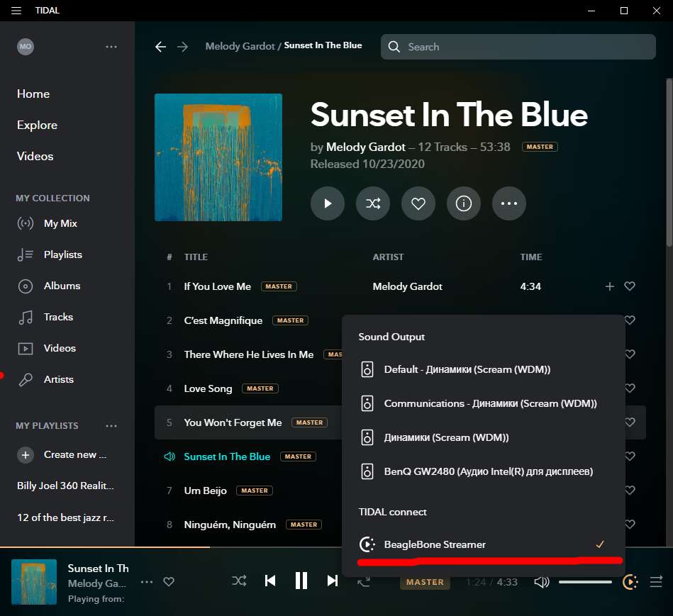Open My Mix in My Collection
The width and height of the screenshot is (673, 616).
pos(48,223)
